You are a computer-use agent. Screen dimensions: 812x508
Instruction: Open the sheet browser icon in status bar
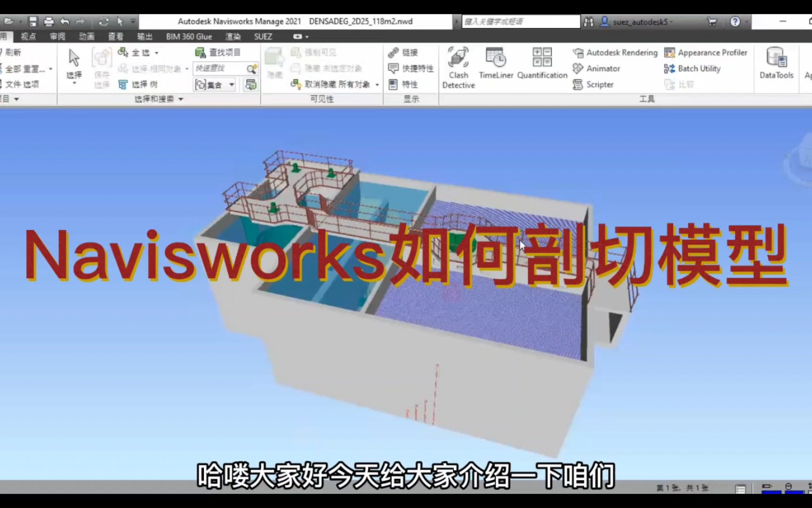[741, 489]
